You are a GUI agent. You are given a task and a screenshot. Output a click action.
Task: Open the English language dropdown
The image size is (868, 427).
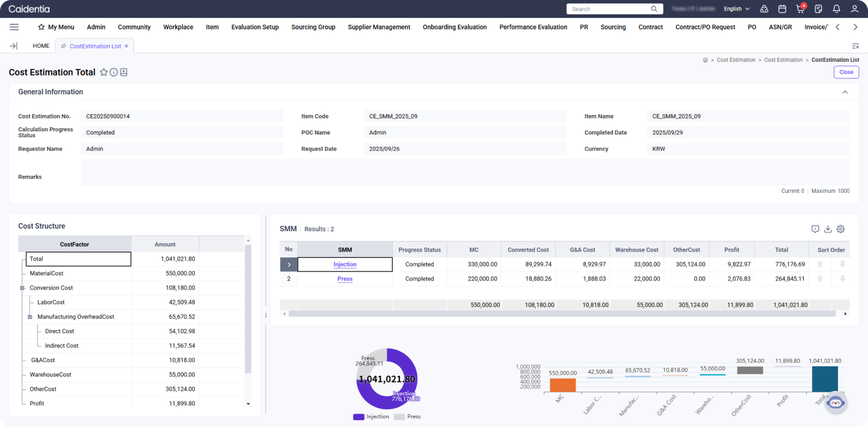737,9
